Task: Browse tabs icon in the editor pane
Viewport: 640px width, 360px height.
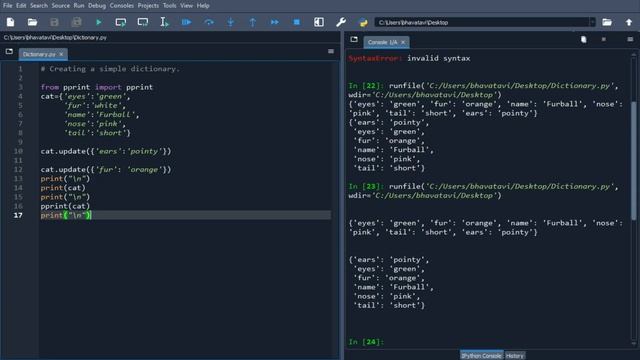Action: pyautogui.click(x=9, y=51)
